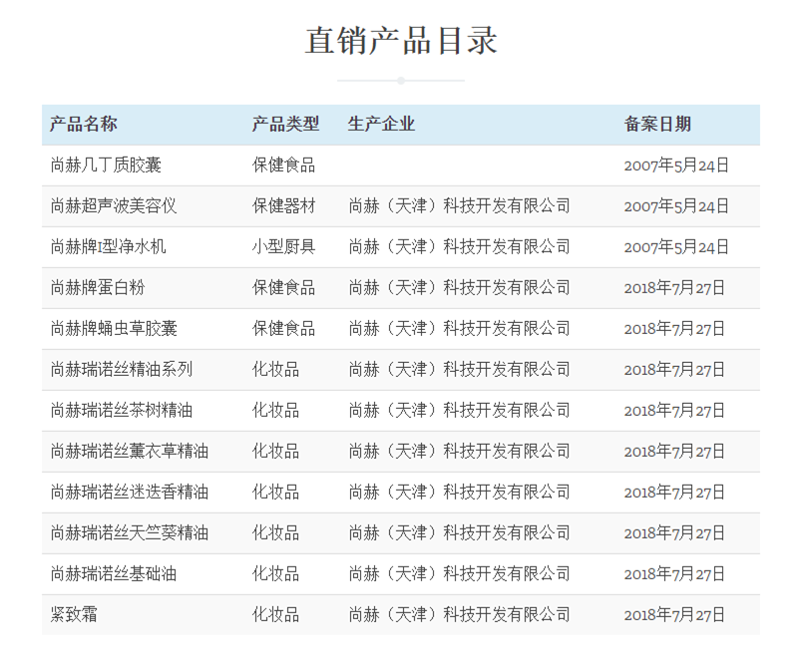Click 化妆品 type in 紧致霜 row
The image size is (795, 672).
[276, 615]
